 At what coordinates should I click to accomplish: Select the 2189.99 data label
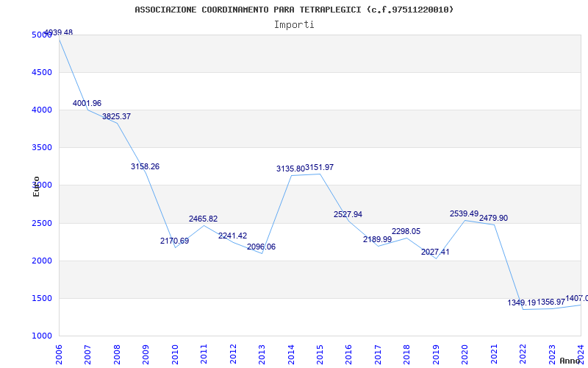[x=377, y=239]
